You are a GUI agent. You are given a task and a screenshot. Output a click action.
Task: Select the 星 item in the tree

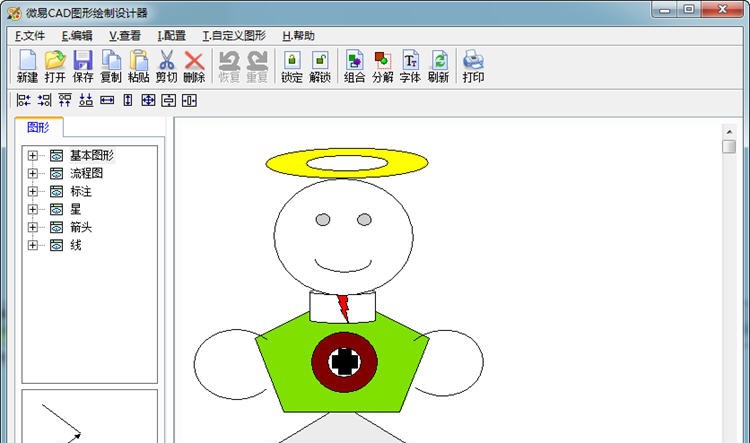[x=75, y=210]
